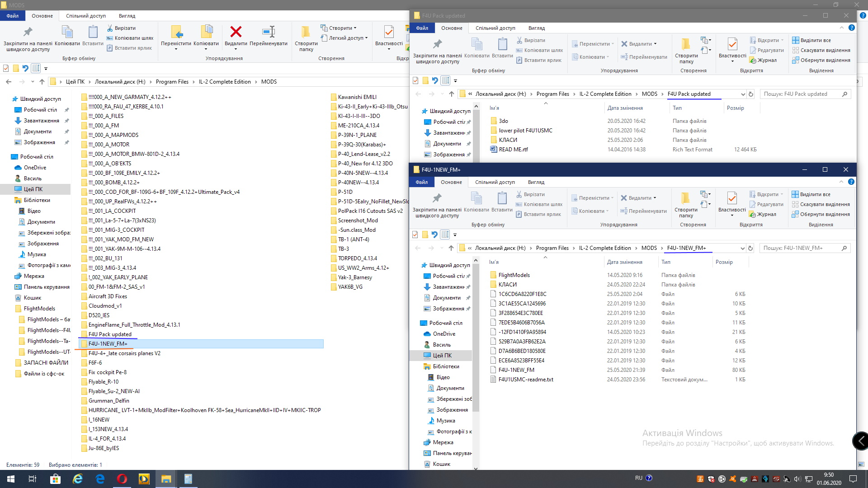This screenshot has width=868, height=488.
Task: Click the red Delete icon in MODS window ribbon
Action: click(236, 33)
